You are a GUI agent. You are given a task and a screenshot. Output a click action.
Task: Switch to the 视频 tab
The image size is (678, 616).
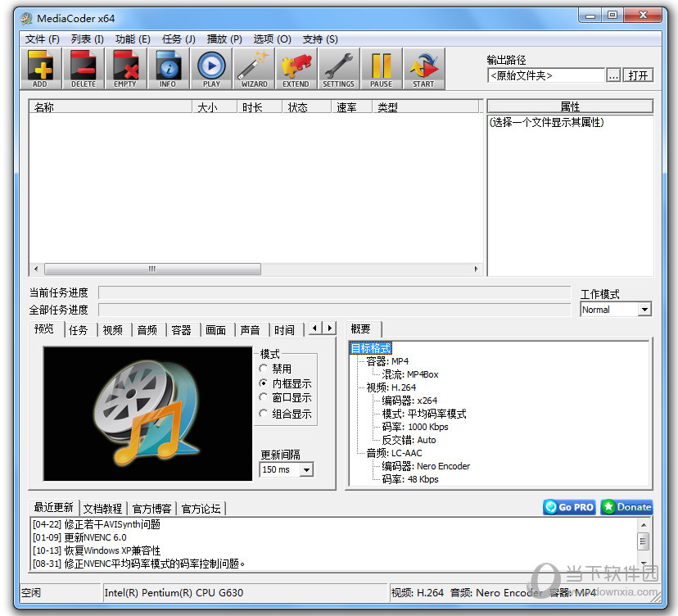pyautogui.click(x=113, y=330)
